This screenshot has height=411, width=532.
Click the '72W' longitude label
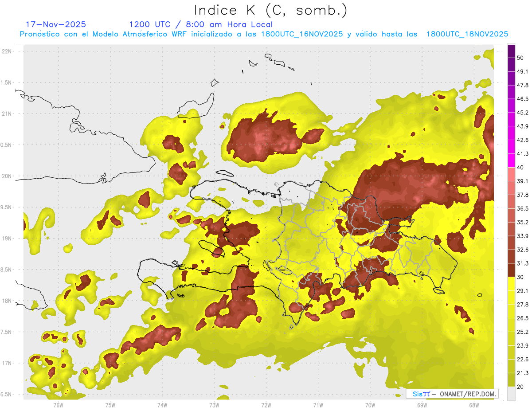pos(266,405)
